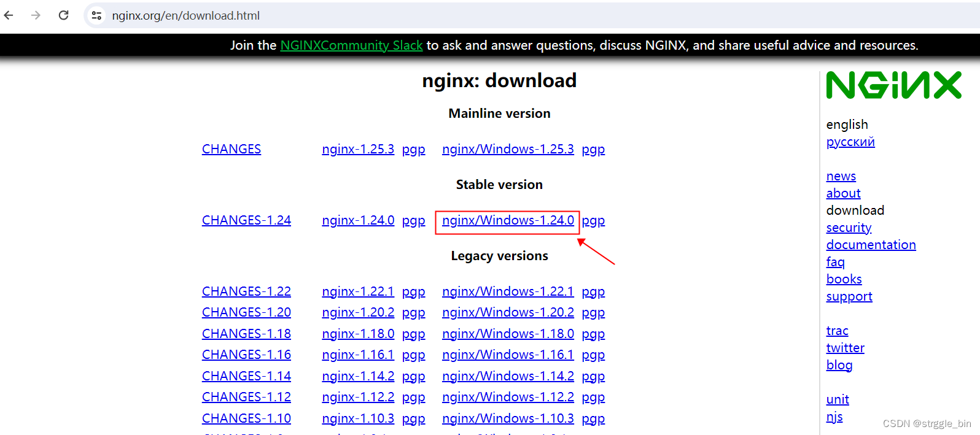Download nginx-1.22.1 legacy source

358,291
